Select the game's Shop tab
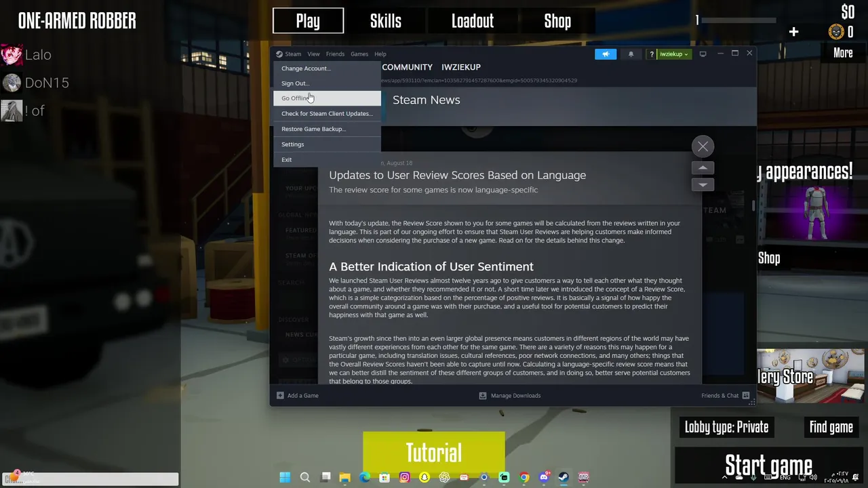The image size is (868, 488). click(x=557, y=21)
